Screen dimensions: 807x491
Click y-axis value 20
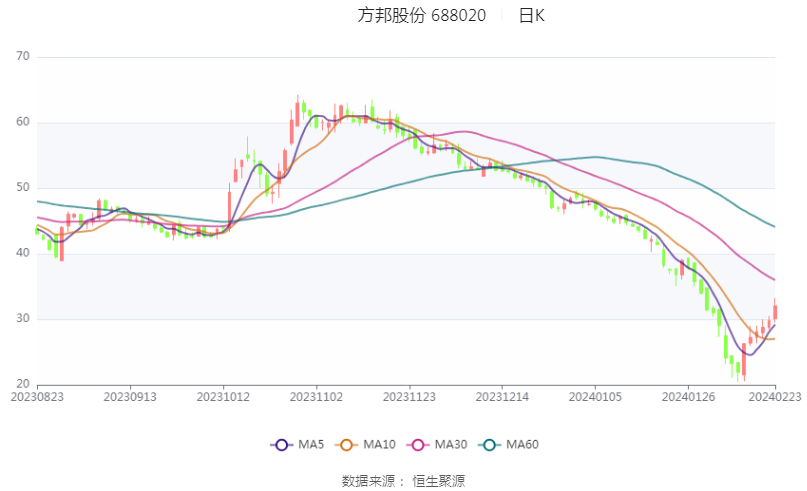click(23, 383)
